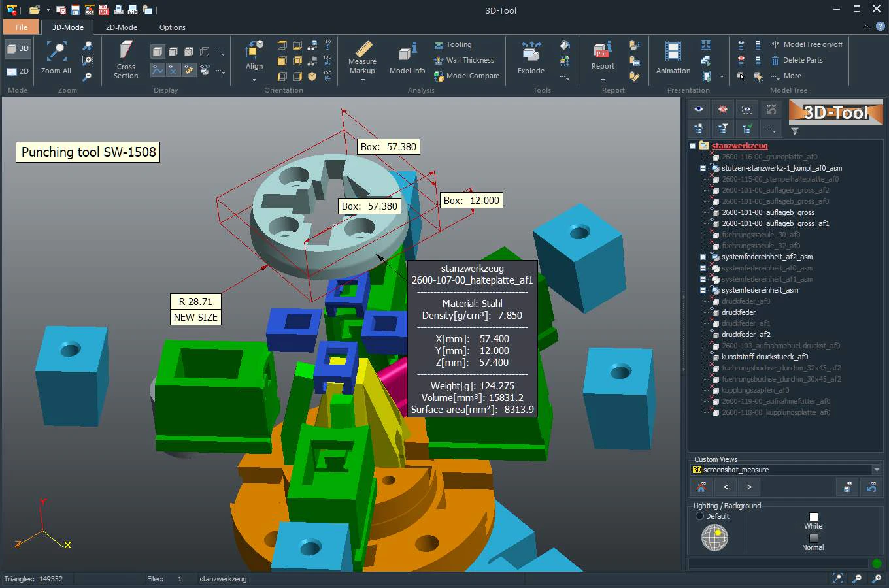Go to previous custom view with < button
Viewport: 889px width, 588px height.
[725, 487]
